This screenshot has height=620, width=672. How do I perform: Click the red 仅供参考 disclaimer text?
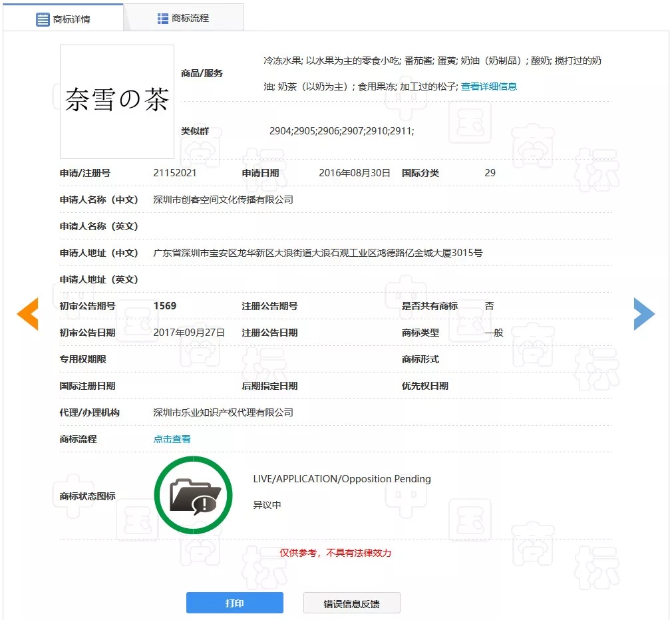[335, 553]
